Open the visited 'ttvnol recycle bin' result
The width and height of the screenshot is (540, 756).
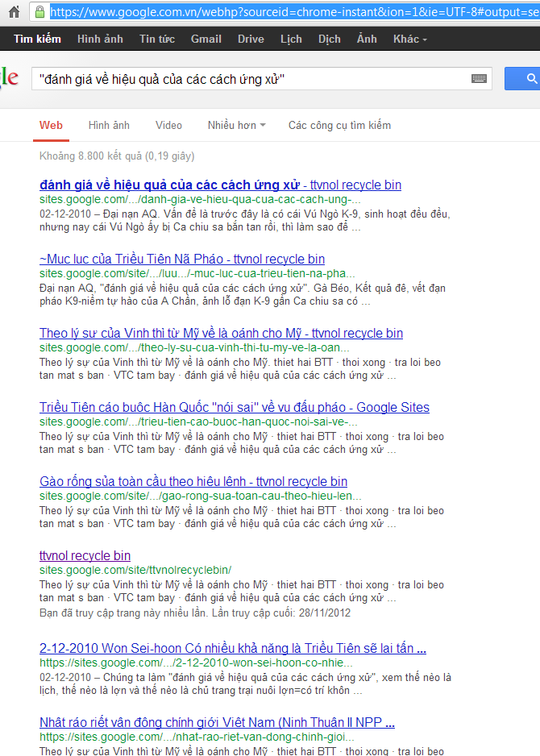click(85, 556)
